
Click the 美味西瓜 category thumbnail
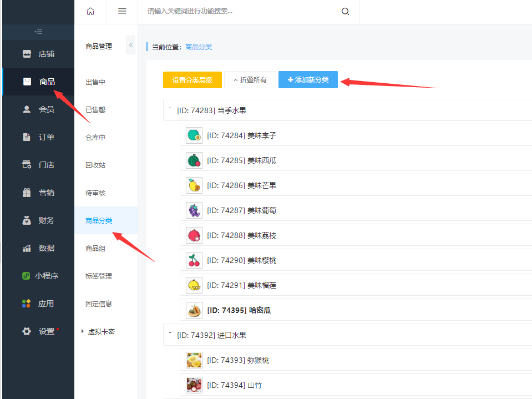[194, 160]
